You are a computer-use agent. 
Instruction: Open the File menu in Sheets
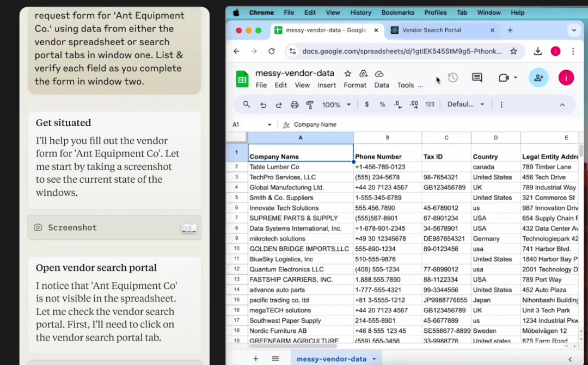click(x=261, y=85)
